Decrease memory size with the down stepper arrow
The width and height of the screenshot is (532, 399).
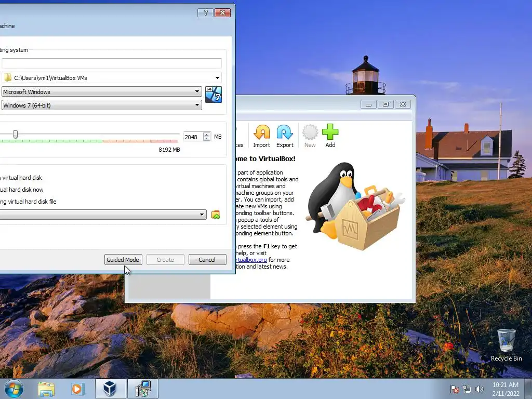[x=207, y=139]
